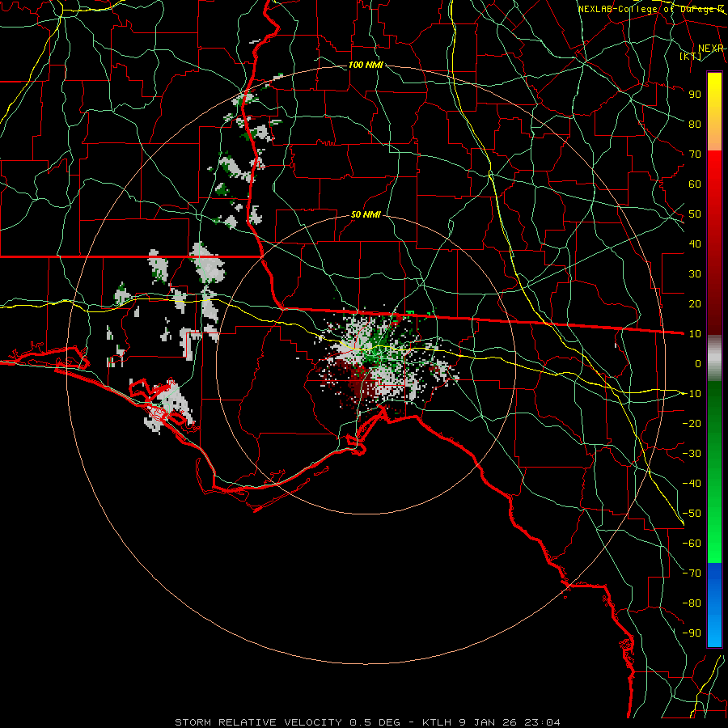The width and height of the screenshot is (728, 728).
Task: Click the -70 value on velocity scale
Action: 692,574
